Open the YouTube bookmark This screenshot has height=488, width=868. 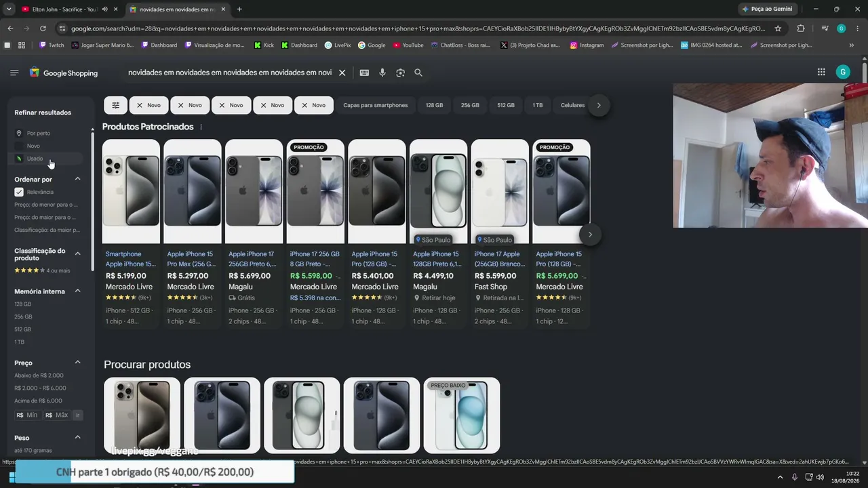pyautogui.click(x=408, y=45)
